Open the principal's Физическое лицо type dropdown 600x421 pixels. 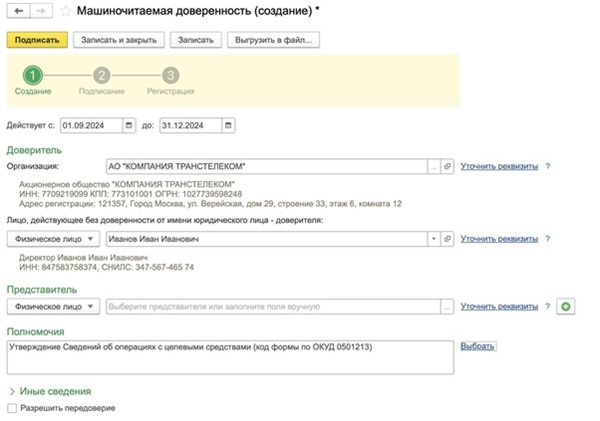(54, 239)
